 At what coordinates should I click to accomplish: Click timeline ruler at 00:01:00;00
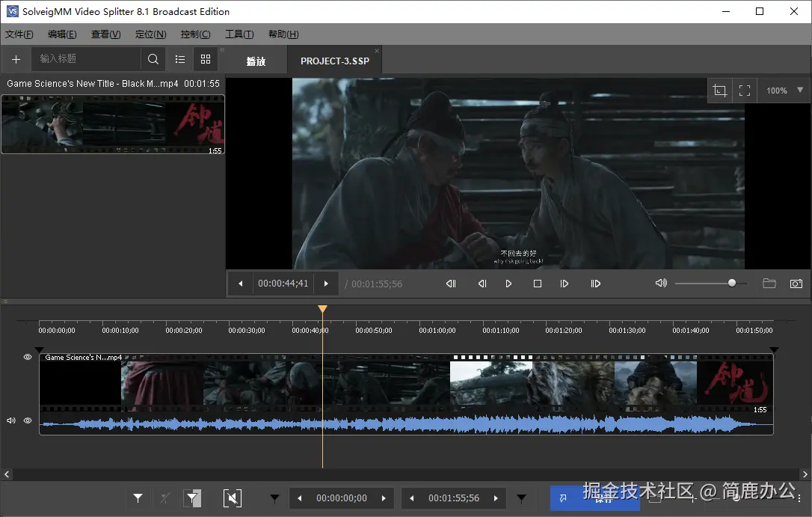coord(437,330)
